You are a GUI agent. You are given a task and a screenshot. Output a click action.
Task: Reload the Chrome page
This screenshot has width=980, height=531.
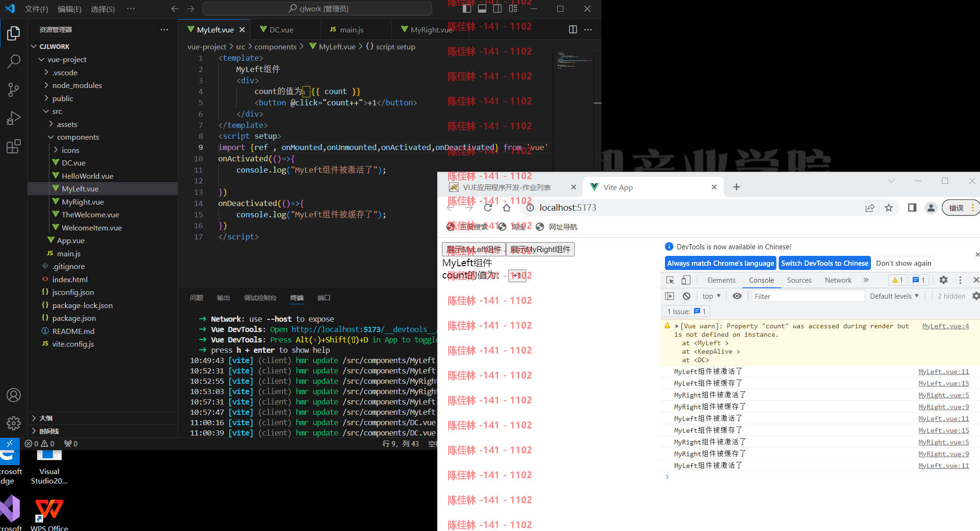click(x=488, y=208)
